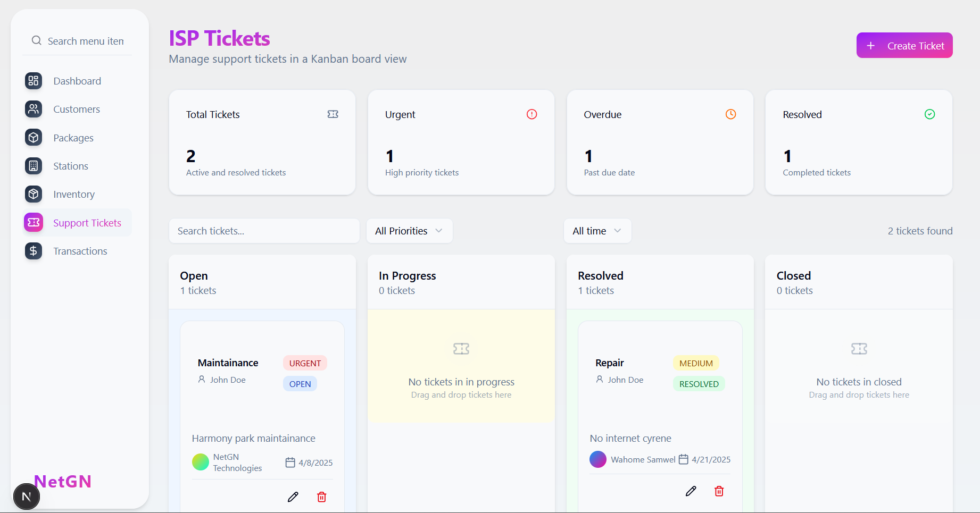The image size is (980, 513).
Task: Select Support Tickets menu item
Action: click(x=87, y=223)
